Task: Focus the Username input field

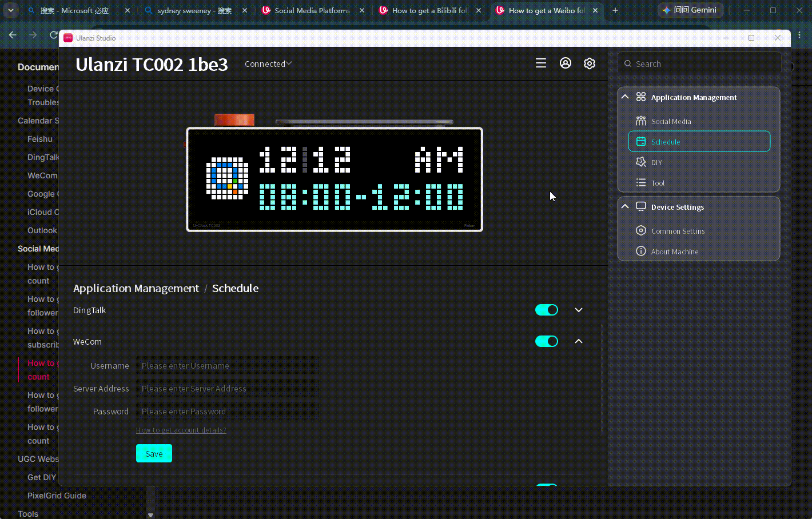Action: point(228,366)
